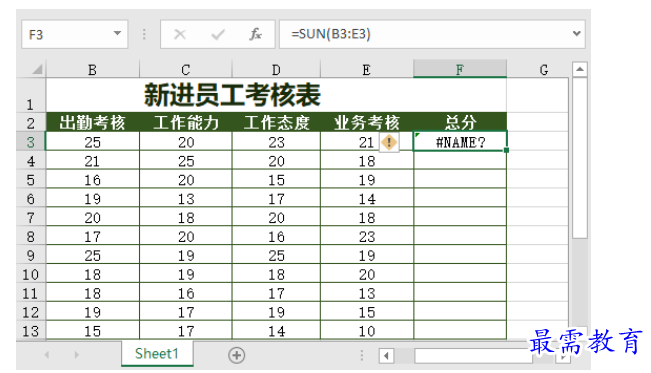This screenshot has width=651, height=373.
Task: Select column G header
Action: (x=544, y=69)
